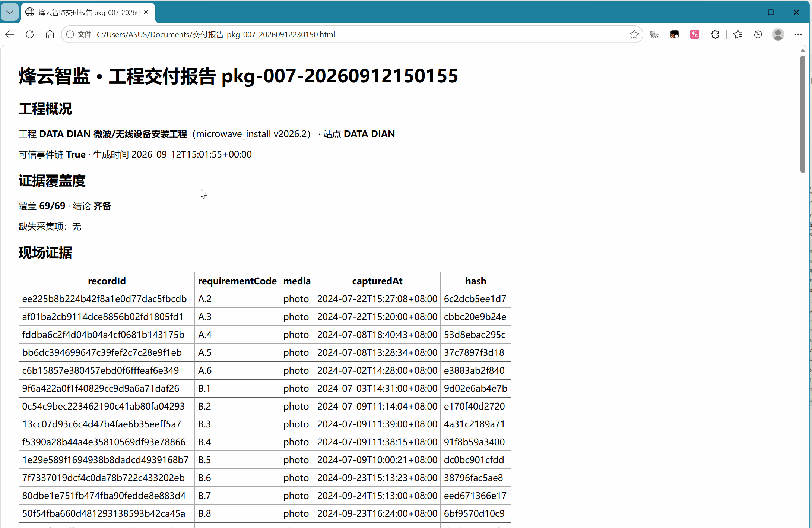Viewport: 812px width, 528px height.
Task: Click the dark red-dot extension icon
Action: click(675, 34)
